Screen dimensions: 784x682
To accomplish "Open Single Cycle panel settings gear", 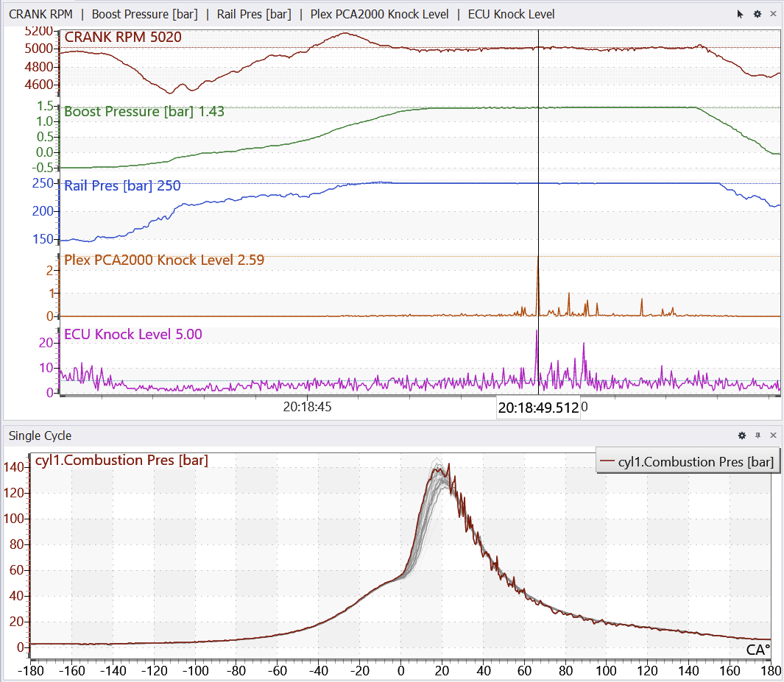I will click(742, 436).
